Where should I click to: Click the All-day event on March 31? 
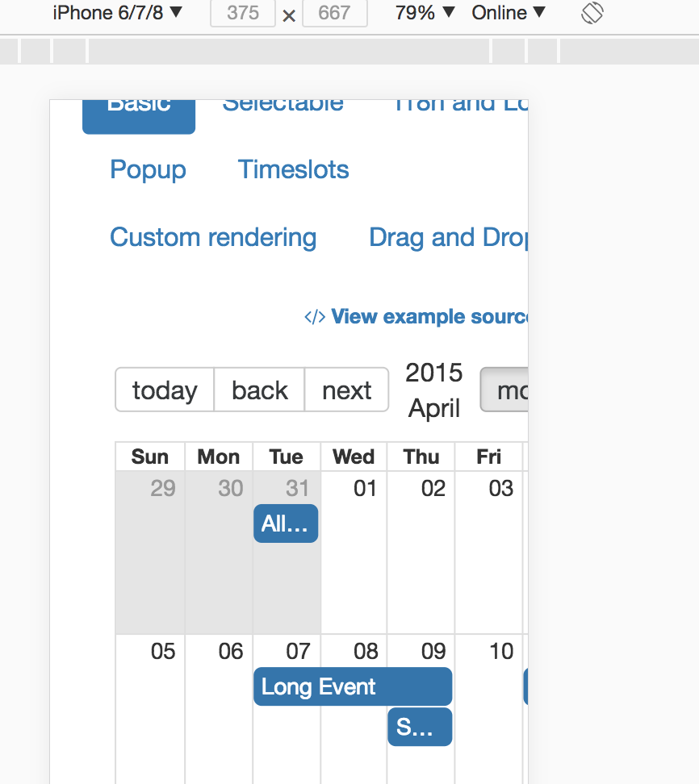pos(286,523)
